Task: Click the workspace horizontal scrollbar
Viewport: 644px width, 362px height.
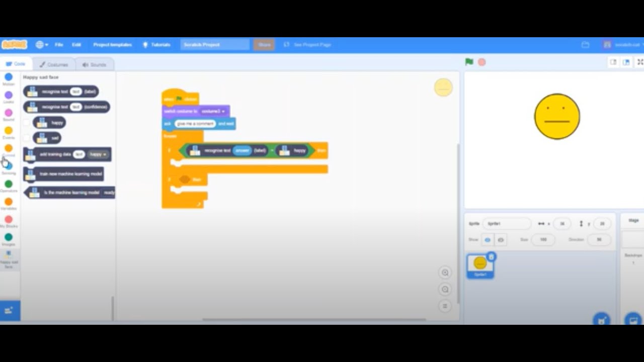Action: (314, 319)
